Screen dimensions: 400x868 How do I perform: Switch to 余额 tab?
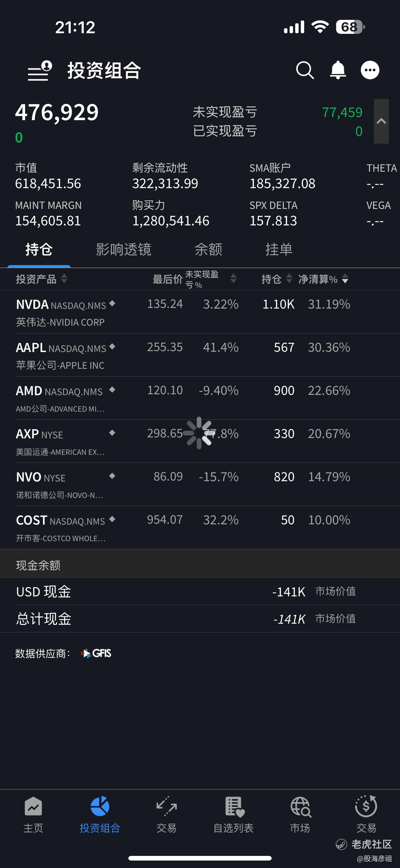[x=208, y=250]
